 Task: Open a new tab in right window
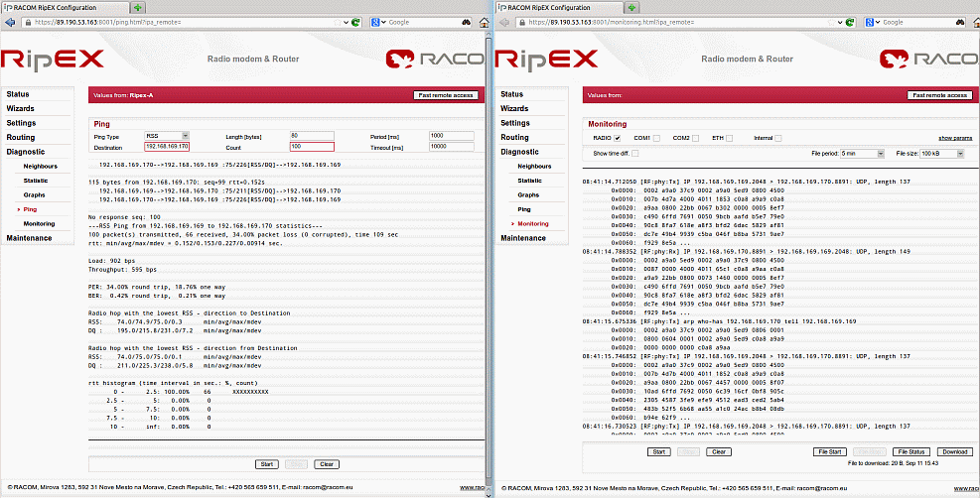pos(631,7)
